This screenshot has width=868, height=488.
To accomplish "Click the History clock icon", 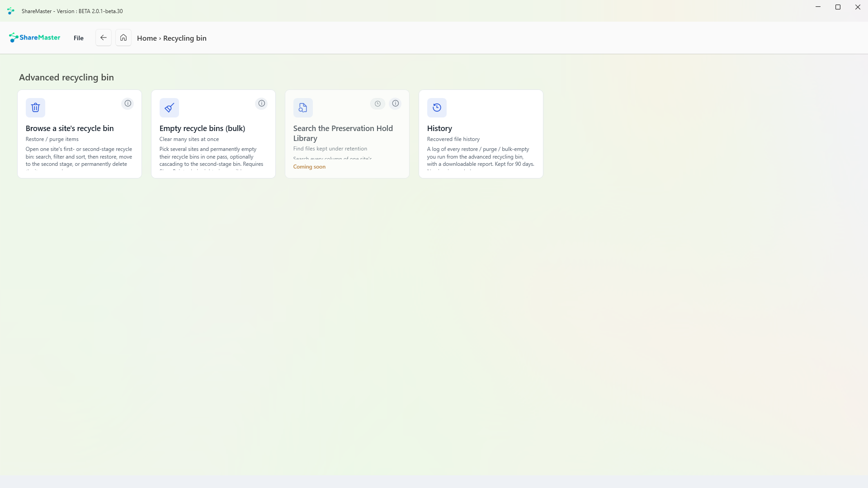I will pos(437,108).
